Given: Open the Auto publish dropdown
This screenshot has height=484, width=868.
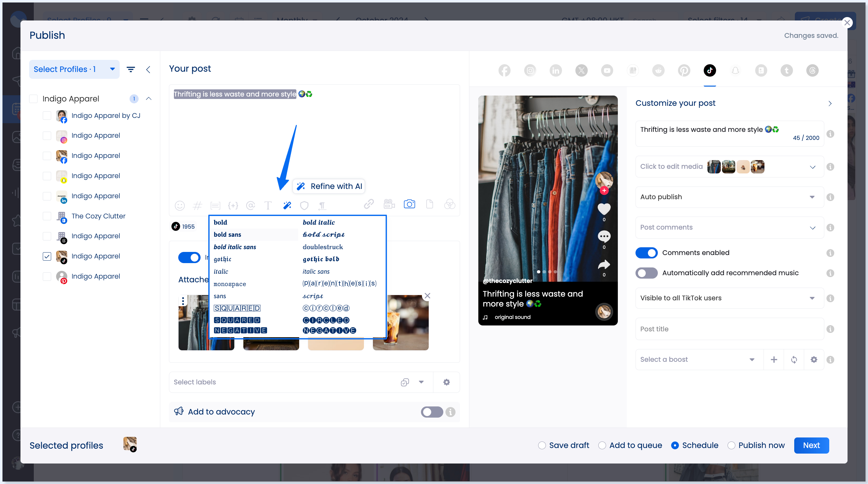Looking at the screenshot, I should 729,197.
